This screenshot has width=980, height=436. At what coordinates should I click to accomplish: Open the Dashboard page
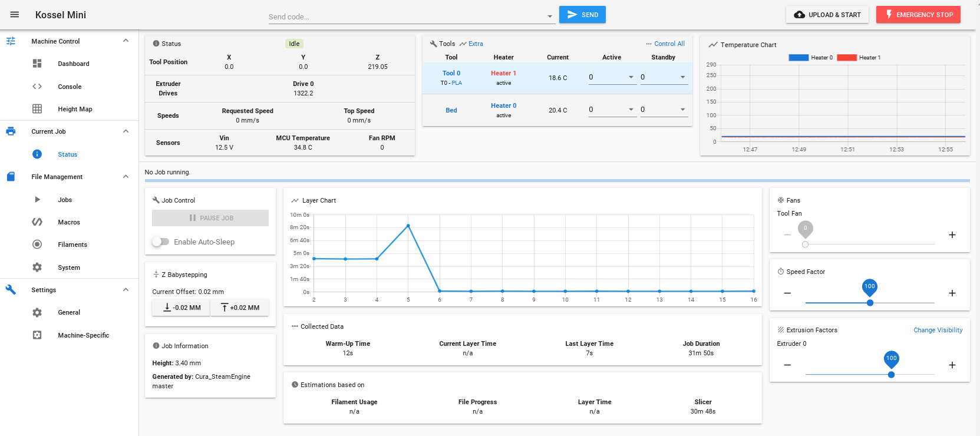pyautogui.click(x=74, y=64)
